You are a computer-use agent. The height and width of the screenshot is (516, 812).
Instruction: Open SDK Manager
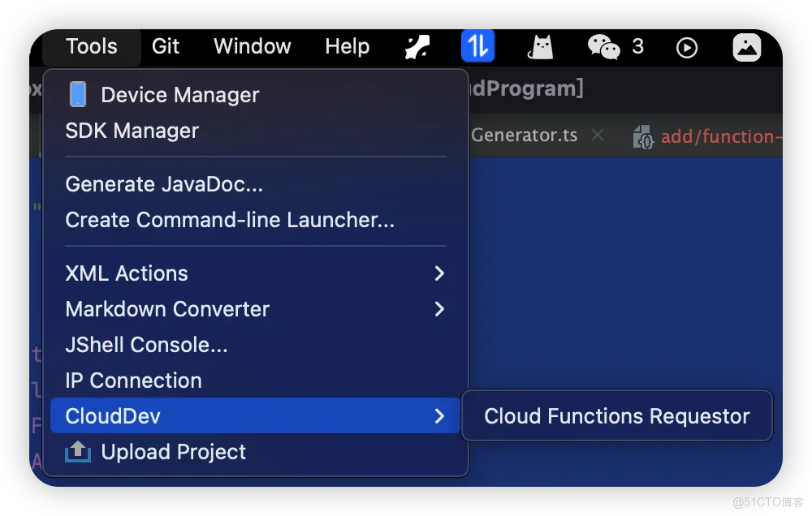(x=255, y=131)
